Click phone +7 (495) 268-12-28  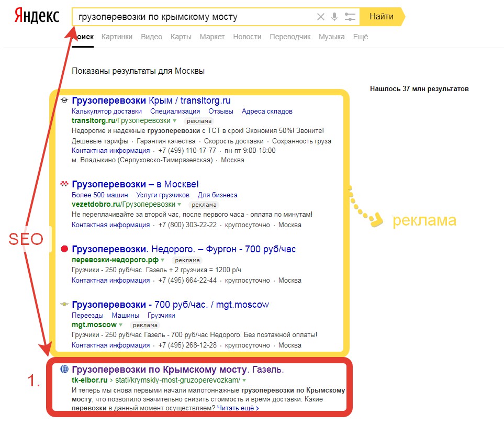pyautogui.click(x=187, y=345)
